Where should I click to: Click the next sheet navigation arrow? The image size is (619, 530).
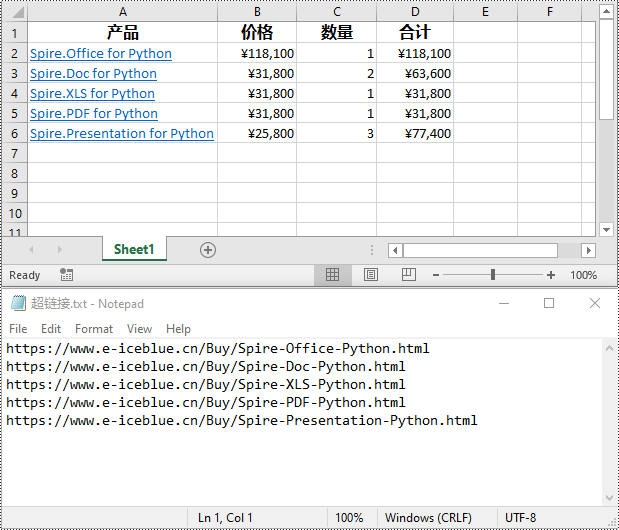point(60,249)
